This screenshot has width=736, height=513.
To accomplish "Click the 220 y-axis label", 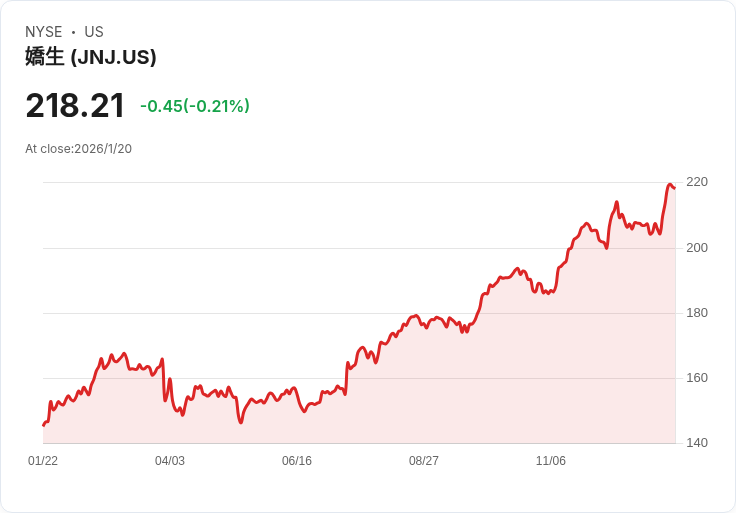I will coord(696,182).
